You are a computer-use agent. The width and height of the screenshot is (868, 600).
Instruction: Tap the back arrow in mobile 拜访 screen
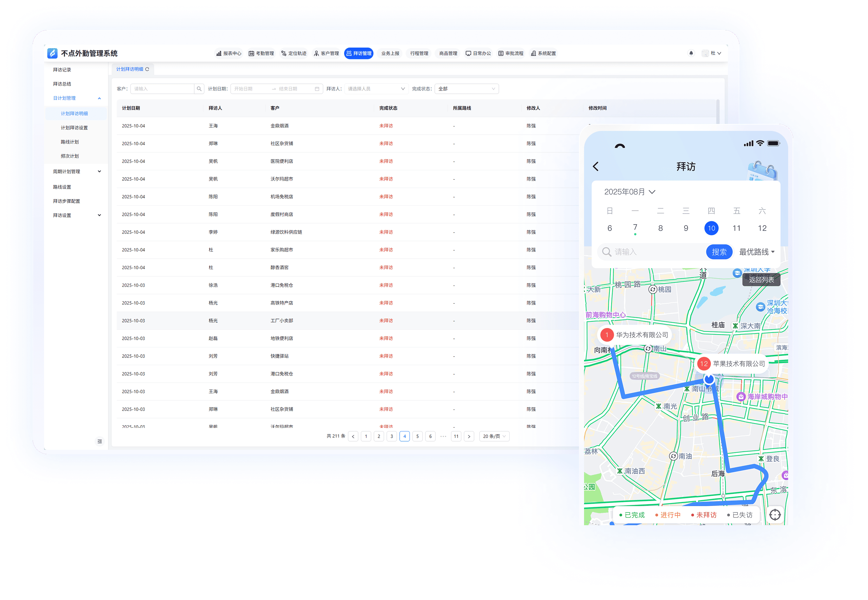pos(596,166)
